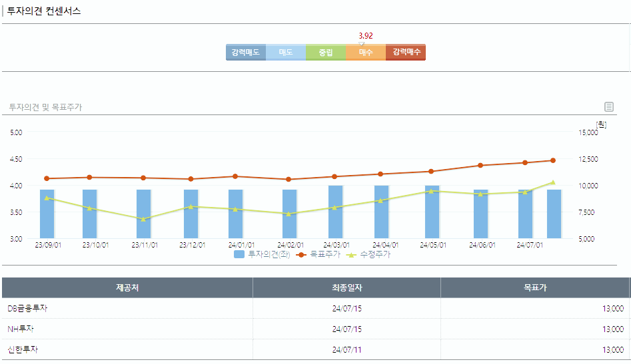Toggle 수정주가 legend series
Image resolution: width=631 pixels, height=364 pixels.
(368, 254)
